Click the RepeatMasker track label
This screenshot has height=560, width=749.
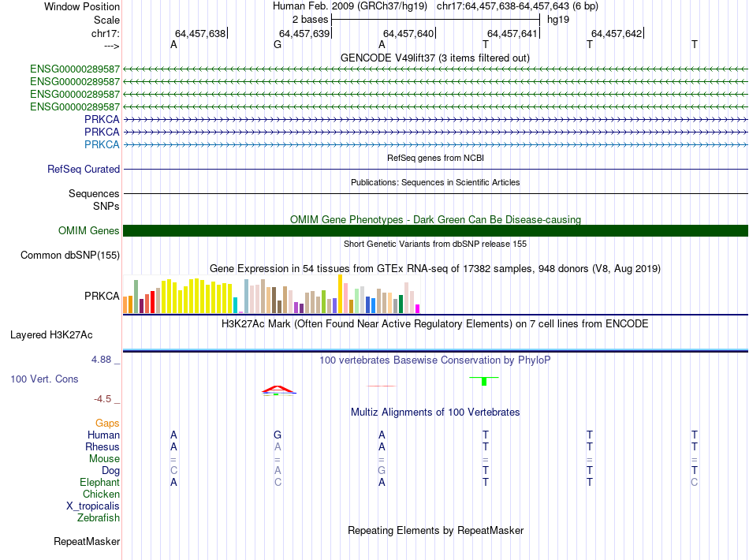tap(87, 541)
